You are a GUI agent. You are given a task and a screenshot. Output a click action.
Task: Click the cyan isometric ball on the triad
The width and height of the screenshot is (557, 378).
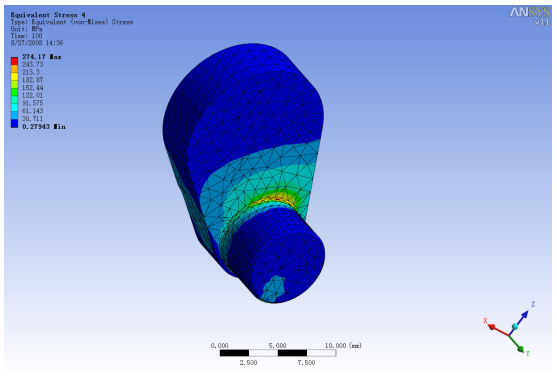point(515,326)
